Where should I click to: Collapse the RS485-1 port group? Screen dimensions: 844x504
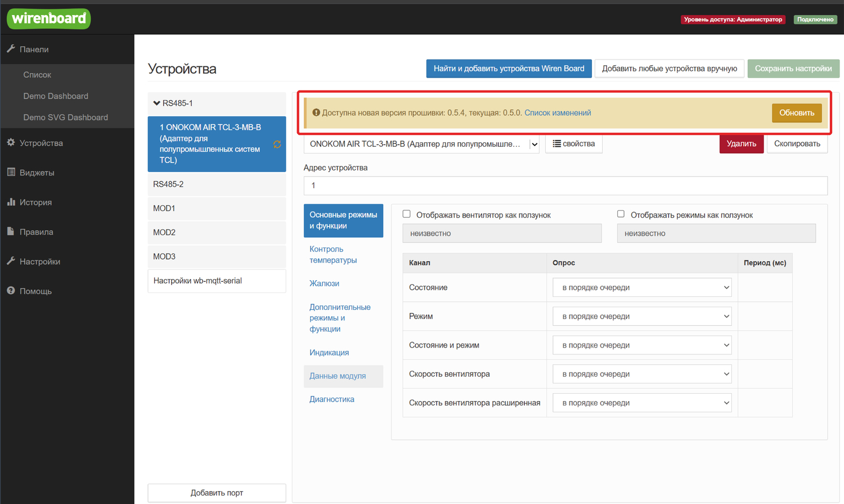tap(157, 103)
